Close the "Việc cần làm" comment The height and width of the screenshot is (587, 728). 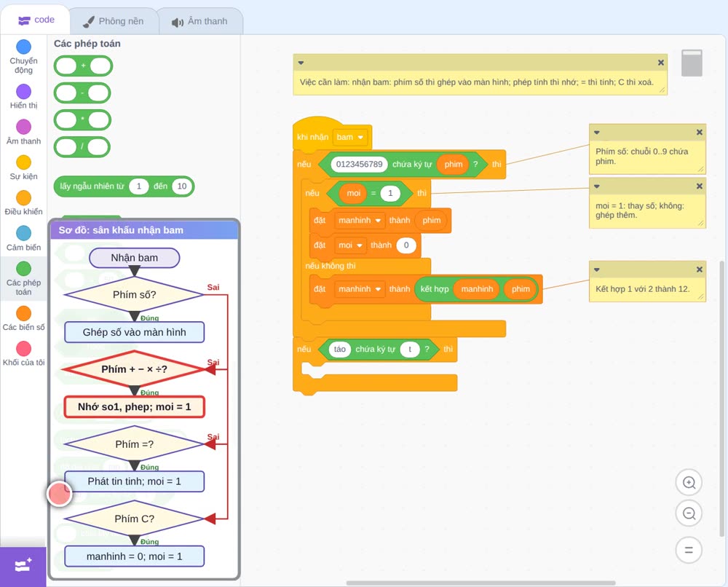tap(661, 63)
